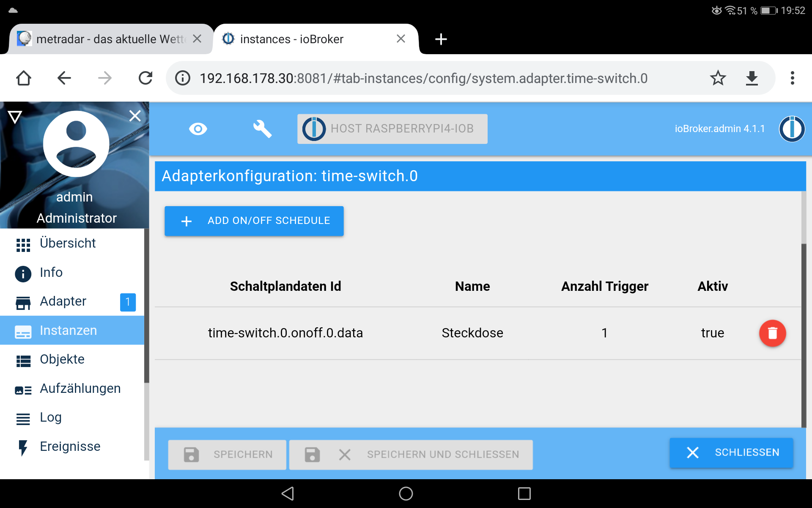Click the delete red trash icon for Steckdose

pyautogui.click(x=772, y=333)
